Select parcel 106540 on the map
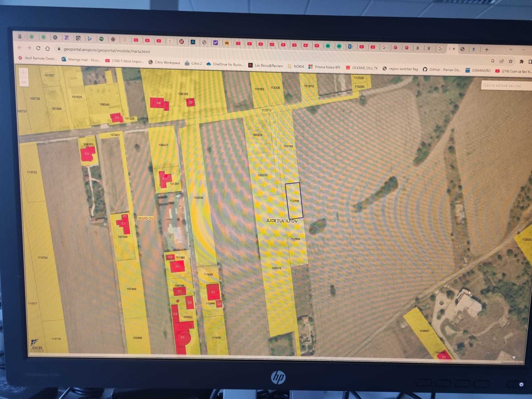This screenshot has width=532, height=399. click(104, 104)
